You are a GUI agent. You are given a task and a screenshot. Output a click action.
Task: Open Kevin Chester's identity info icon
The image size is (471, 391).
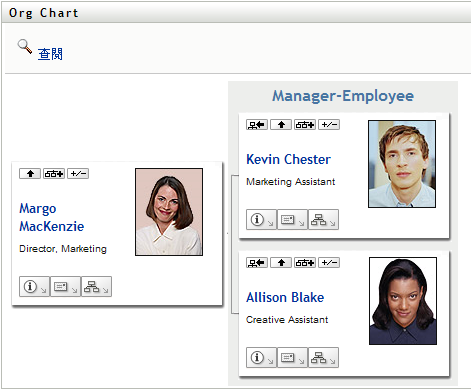point(261,220)
